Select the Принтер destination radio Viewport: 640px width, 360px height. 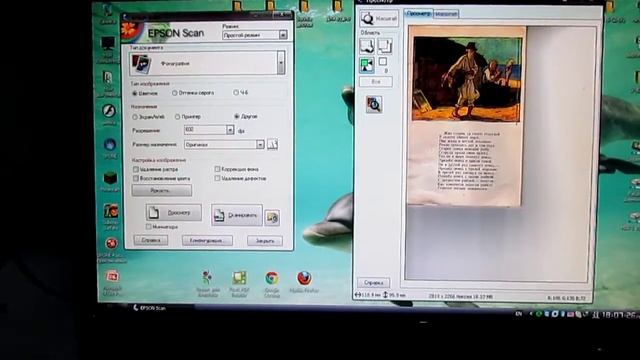(x=178, y=117)
